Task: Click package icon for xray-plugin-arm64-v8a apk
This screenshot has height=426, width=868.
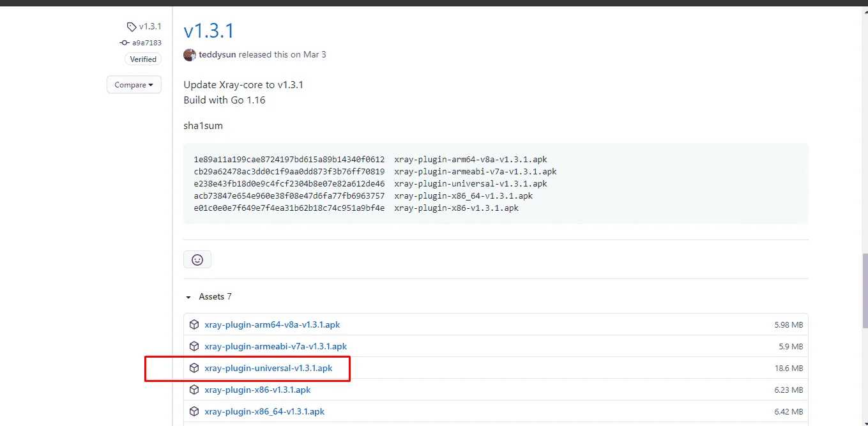Action: coord(194,324)
